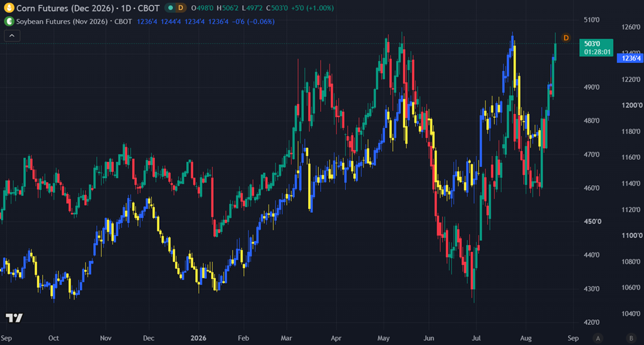This screenshot has height=345, width=644.
Task: Click the soybean value 1234'4 in legend
Action: click(194, 21)
